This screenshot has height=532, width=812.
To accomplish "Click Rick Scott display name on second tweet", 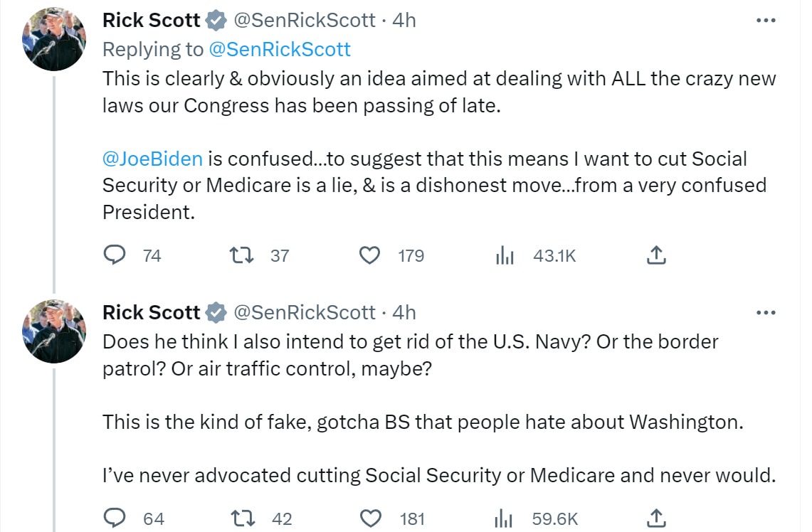I will tap(151, 312).
